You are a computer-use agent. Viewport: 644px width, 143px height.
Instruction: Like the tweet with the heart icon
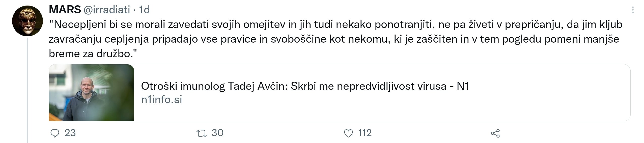(348, 133)
